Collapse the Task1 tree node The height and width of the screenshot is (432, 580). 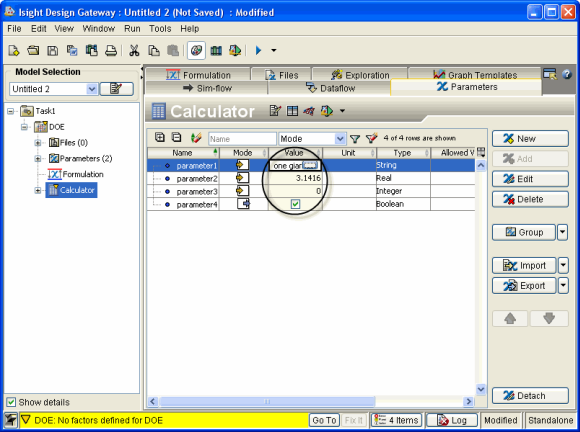(x=11, y=111)
